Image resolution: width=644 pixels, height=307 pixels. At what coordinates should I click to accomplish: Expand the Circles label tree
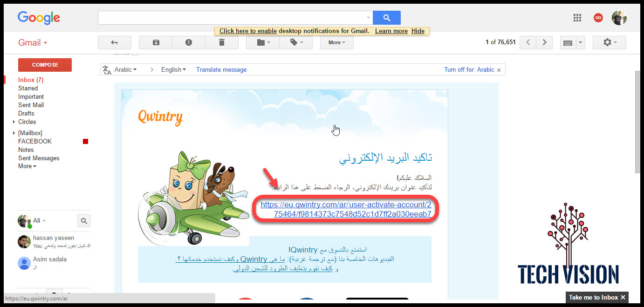coord(14,122)
